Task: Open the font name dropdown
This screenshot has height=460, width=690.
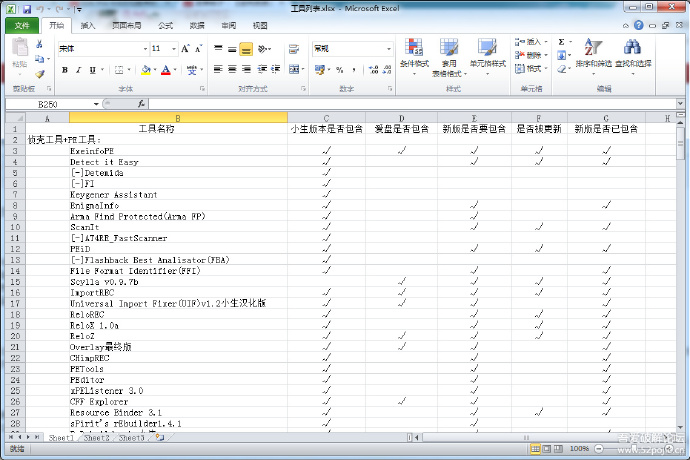Action: (x=145, y=49)
